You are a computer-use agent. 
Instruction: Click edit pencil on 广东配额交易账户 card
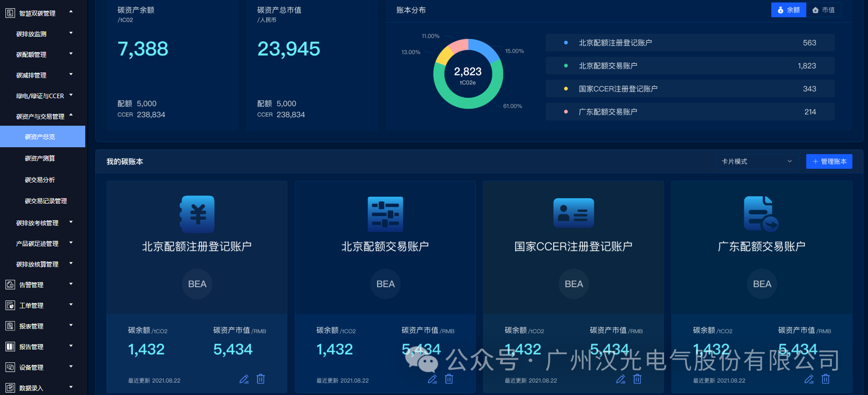(809, 379)
